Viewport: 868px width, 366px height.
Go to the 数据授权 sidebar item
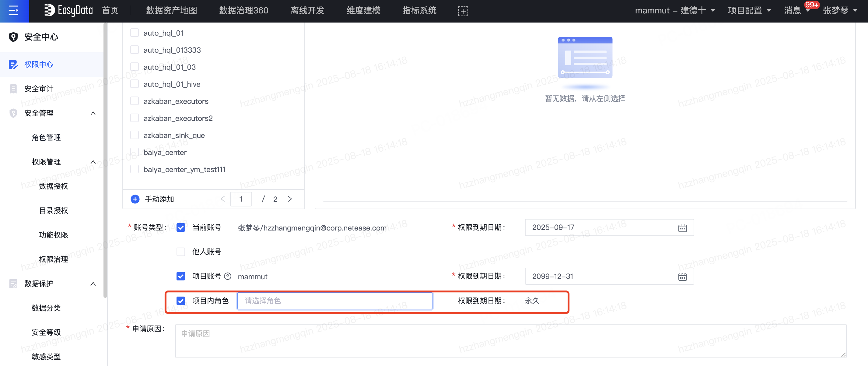click(x=53, y=186)
